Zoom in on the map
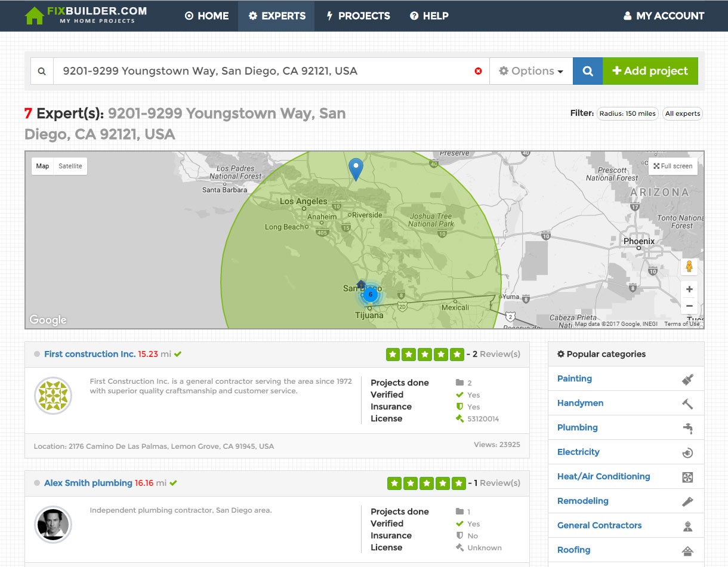 coord(689,289)
